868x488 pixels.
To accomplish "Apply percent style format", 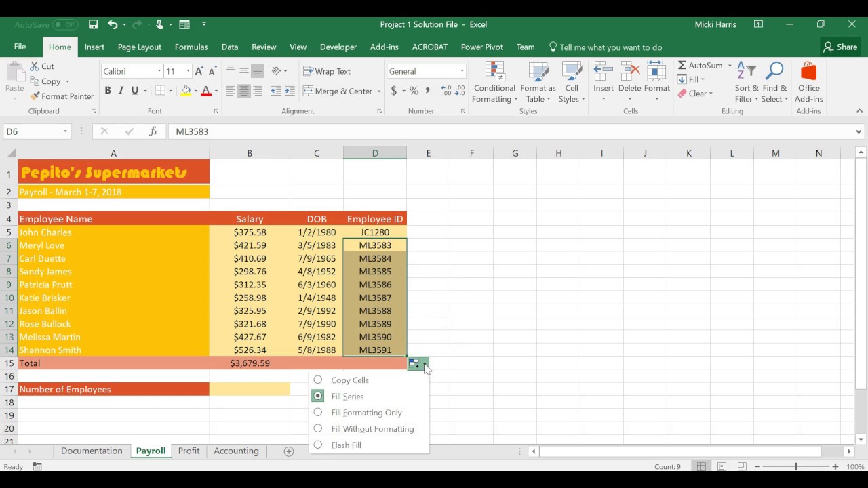I will (414, 91).
